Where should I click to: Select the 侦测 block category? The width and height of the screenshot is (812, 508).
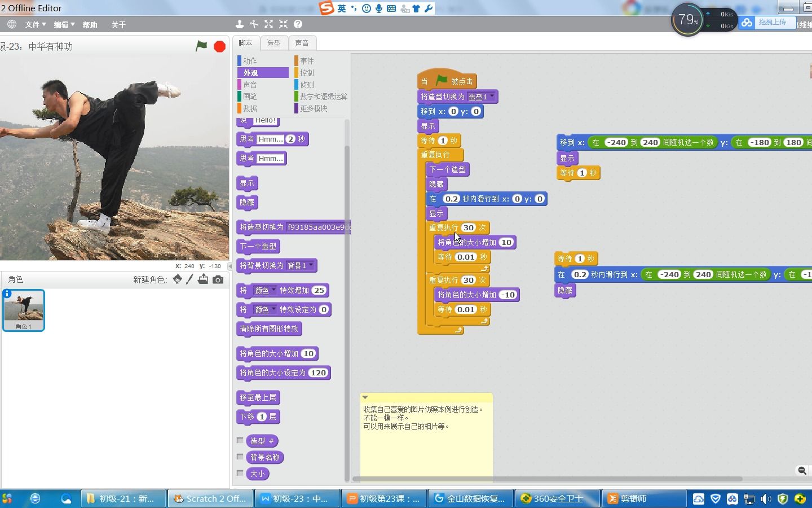(x=320, y=85)
